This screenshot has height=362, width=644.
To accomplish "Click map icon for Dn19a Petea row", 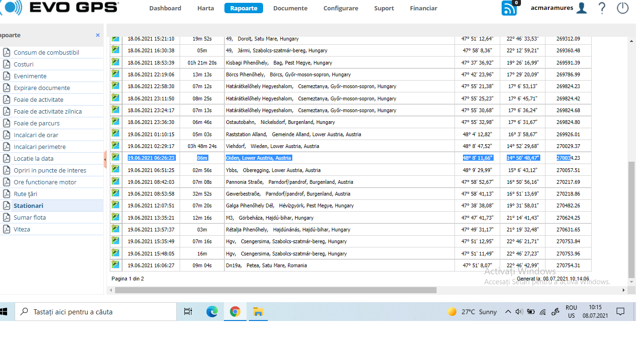I will pyautogui.click(x=116, y=265).
